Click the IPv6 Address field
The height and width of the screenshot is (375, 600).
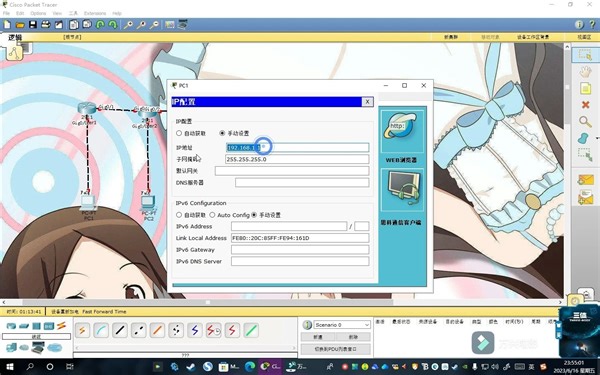click(x=289, y=226)
